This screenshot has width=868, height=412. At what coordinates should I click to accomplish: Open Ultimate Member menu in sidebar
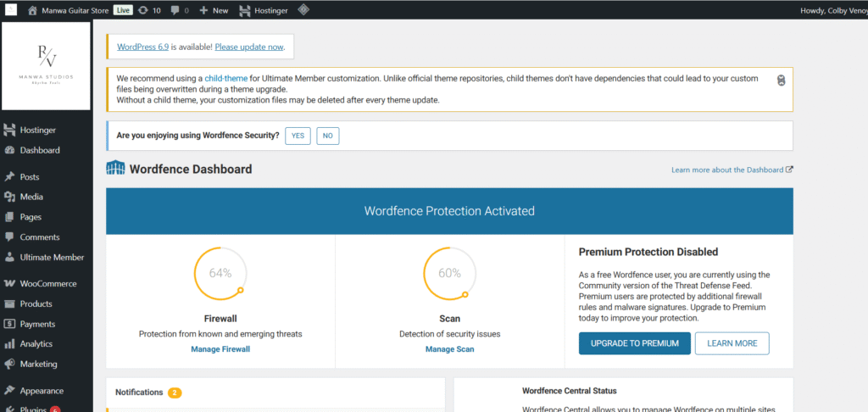coord(51,258)
